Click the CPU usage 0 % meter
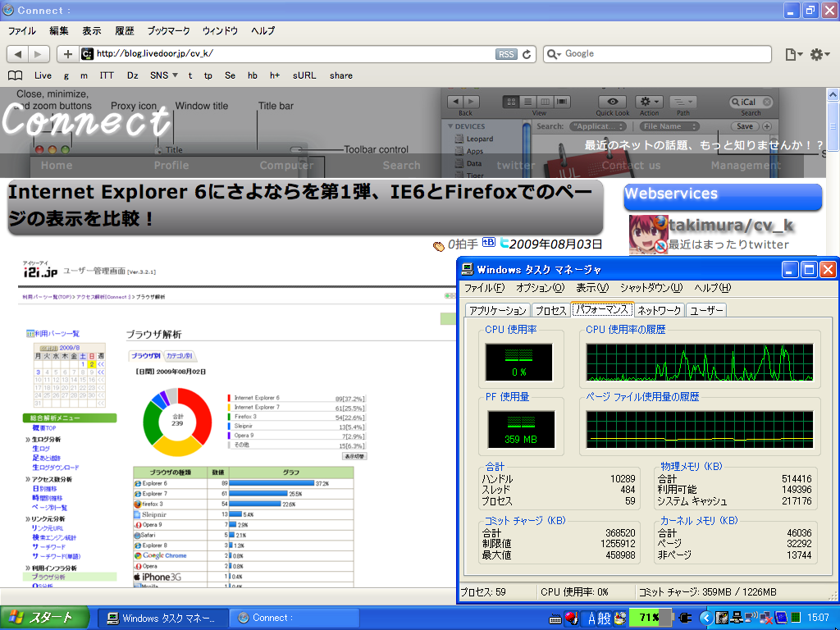 click(x=518, y=362)
